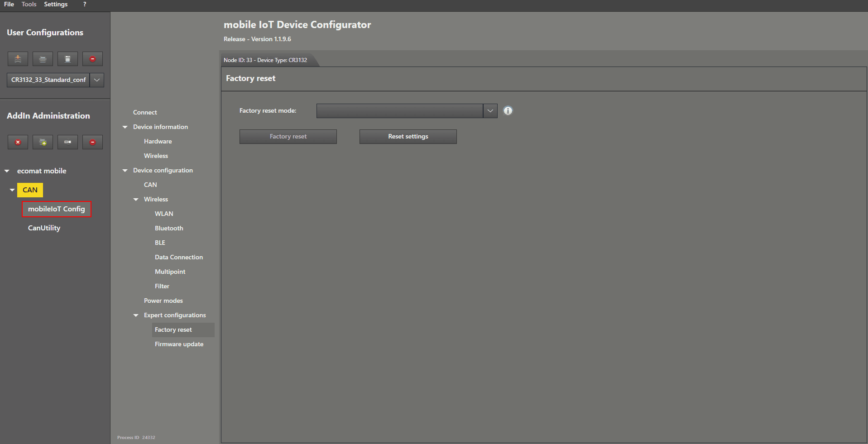Collapse the Expert configurations section
The height and width of the screenshot is (444, 868).
(136, 315)
